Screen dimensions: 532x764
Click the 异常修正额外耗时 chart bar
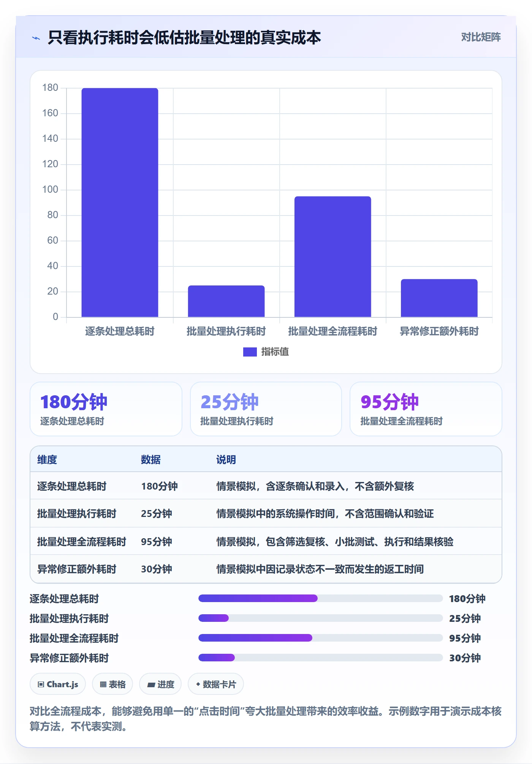click(439, 298)
